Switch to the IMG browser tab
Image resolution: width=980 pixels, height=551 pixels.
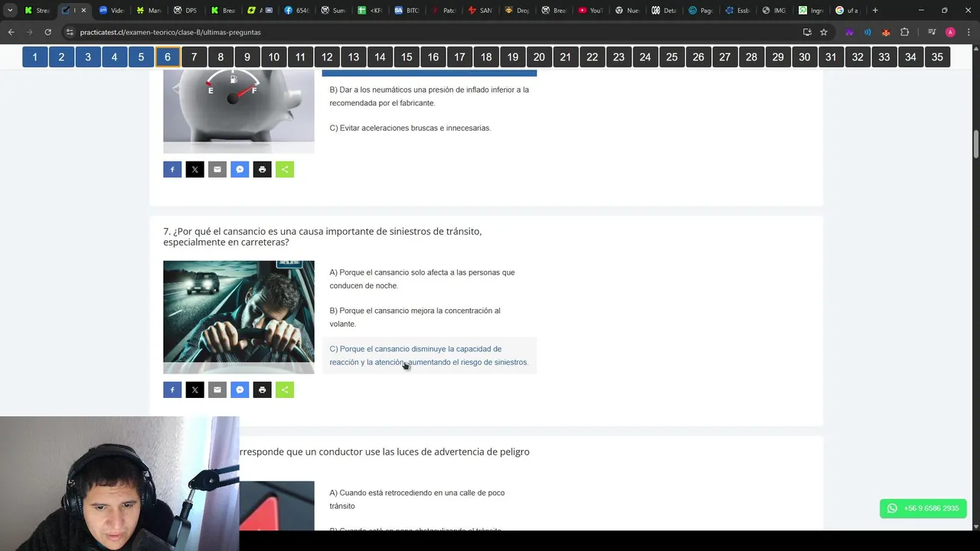click(774, 11)
